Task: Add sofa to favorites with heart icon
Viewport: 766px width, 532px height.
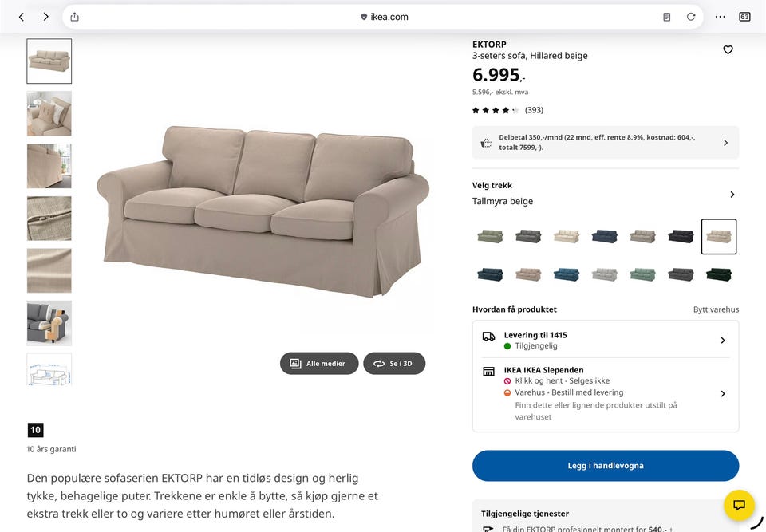Action: (x=728, y=49)
